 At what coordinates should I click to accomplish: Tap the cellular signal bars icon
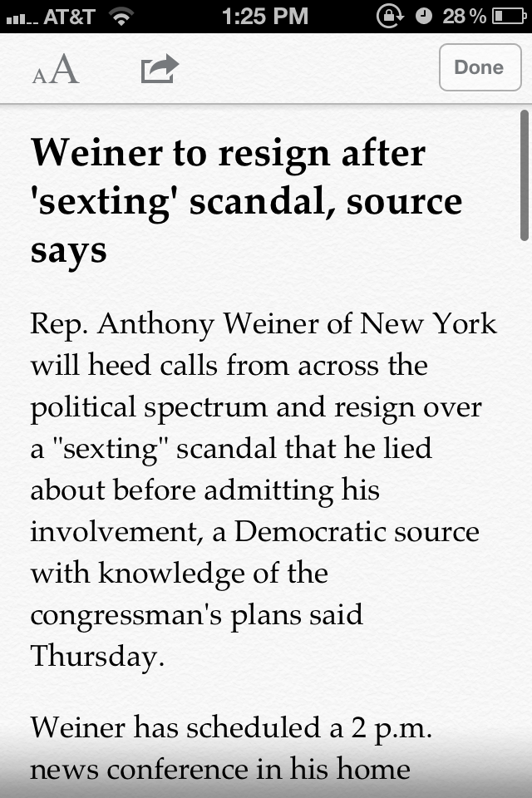point(20,17)
